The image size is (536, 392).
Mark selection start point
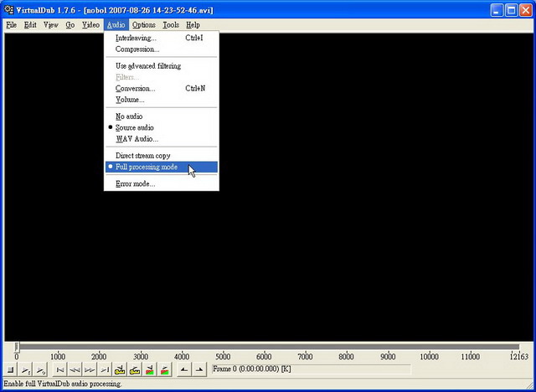[x=184, y=369]
